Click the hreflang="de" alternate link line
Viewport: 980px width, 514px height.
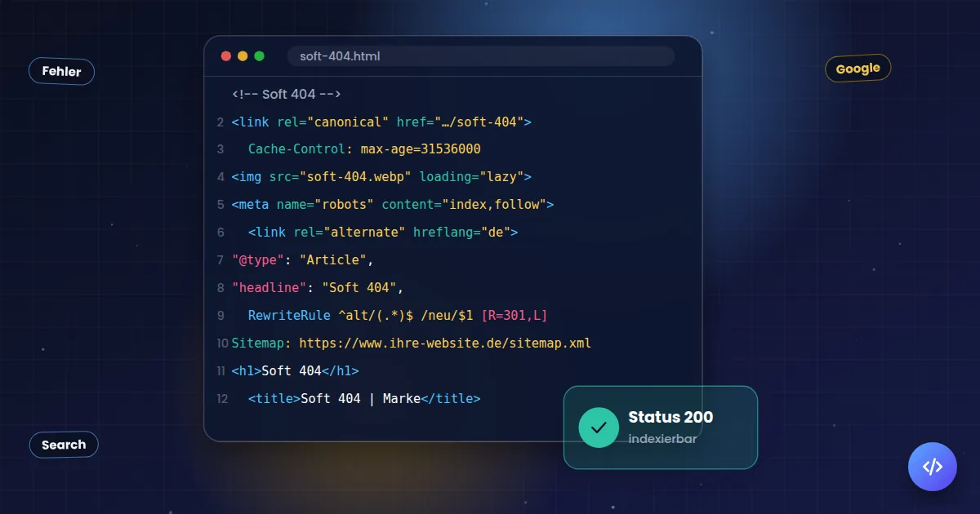coord(383,233)
